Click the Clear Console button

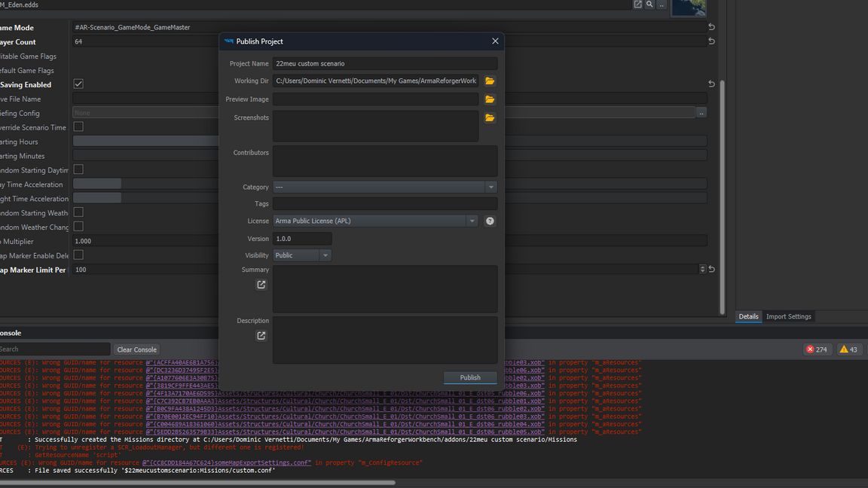(136, 349)
